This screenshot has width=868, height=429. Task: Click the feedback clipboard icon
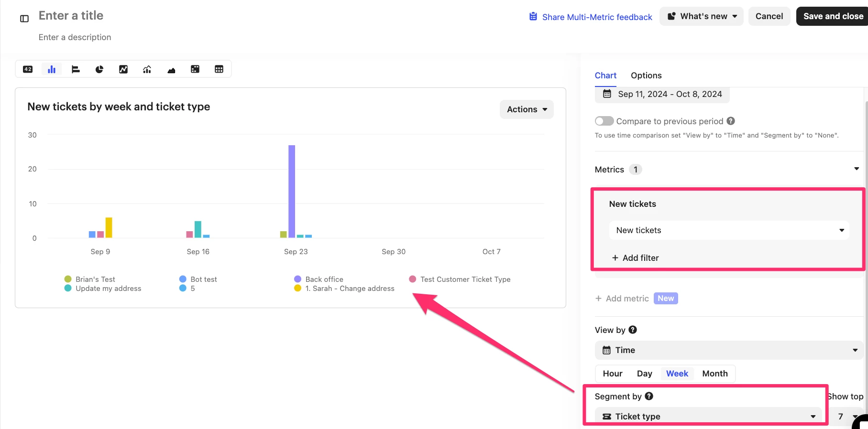click(533, 17)
